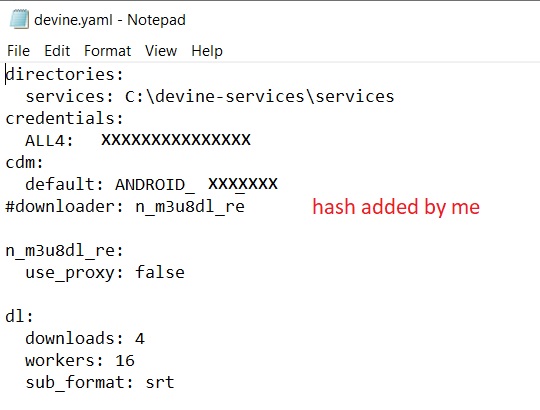Click on the cdm: line
540x410 pixels.
click(24, 162)
